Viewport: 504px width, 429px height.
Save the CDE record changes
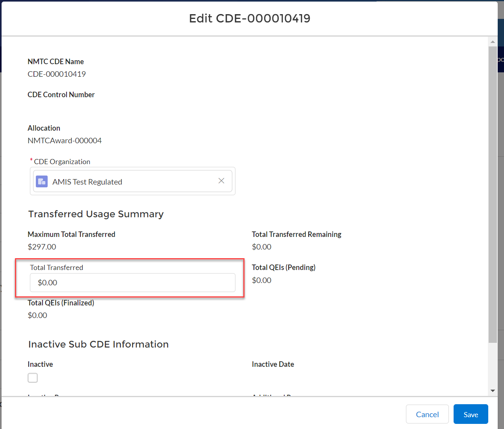click(471, 414)
